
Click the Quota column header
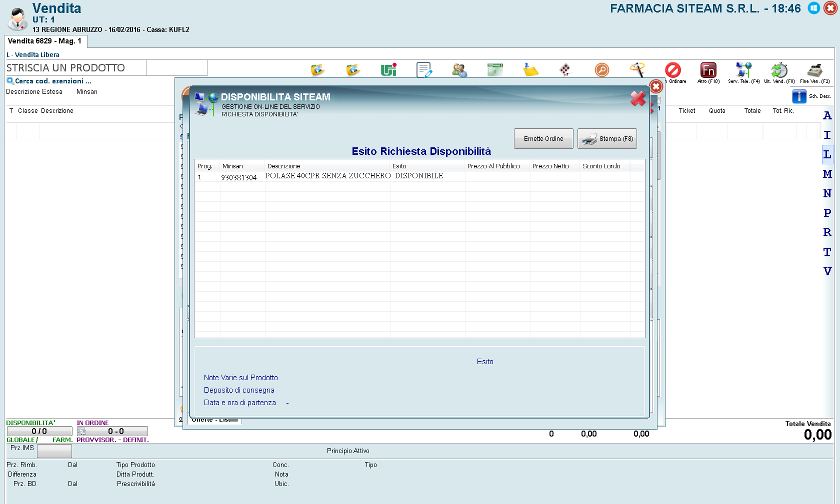point(717,111)
